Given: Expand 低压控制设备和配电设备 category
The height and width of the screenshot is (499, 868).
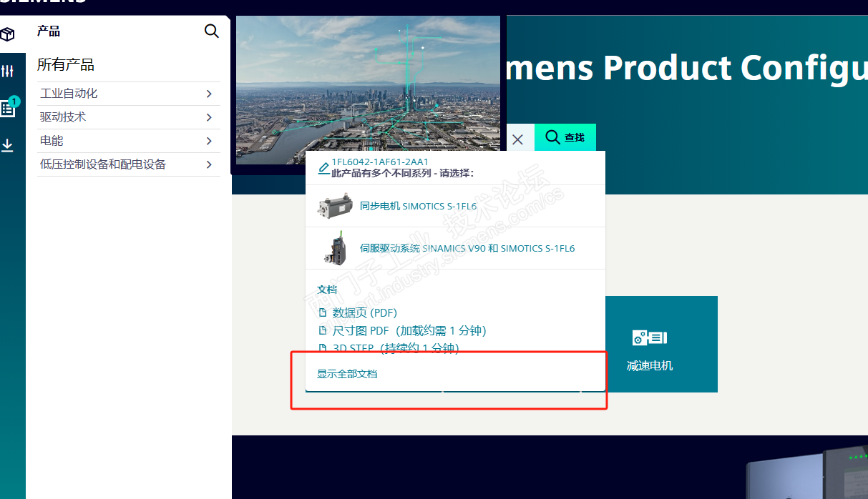Looking at the screenshot, I should [x=129, y=164].
